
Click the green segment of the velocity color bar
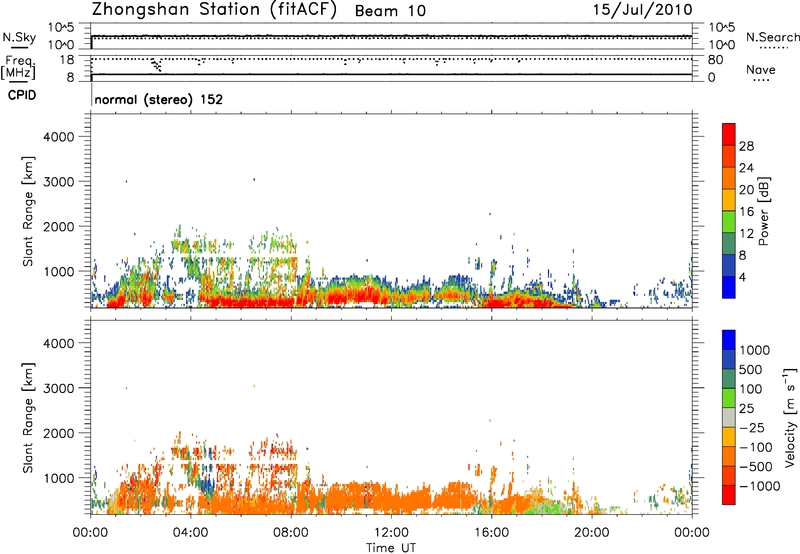(729, 398)
